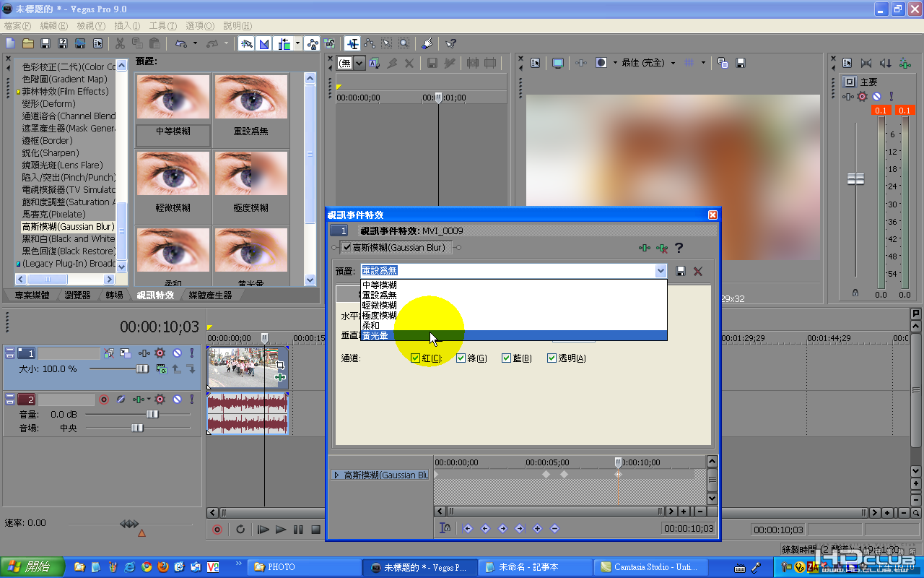
Task: Switch to the 轉場 tab
Action: point(114,296)
